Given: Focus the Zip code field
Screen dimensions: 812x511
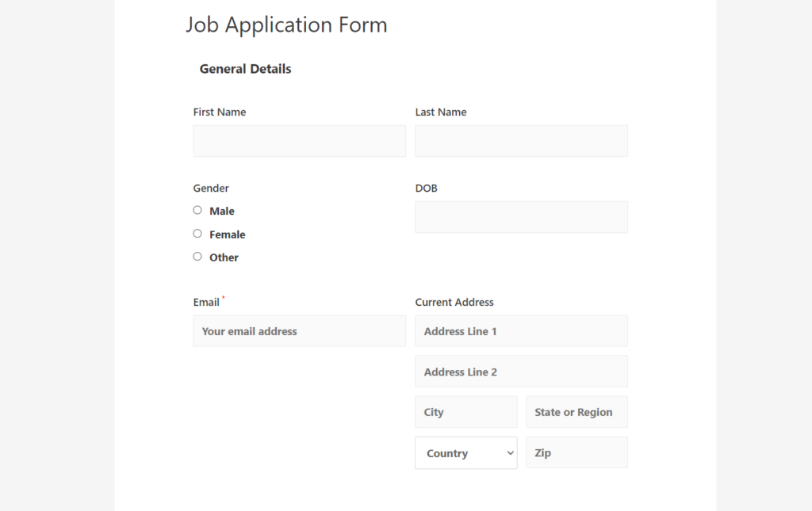Looking at the screenshot, I should [576, 452].
